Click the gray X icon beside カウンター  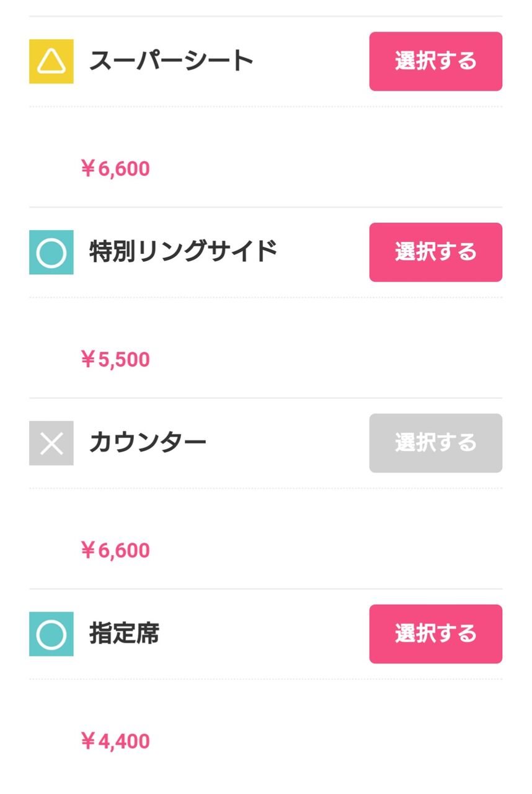tap(51, 443)
